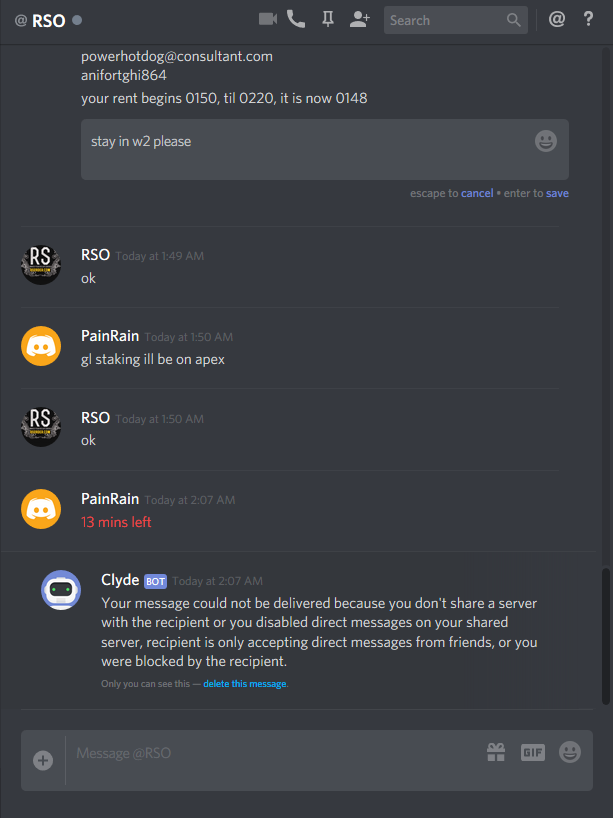Click PainRain's orange avatar at 2:07 AM
This screenshot has height=818, width=613.
coord(41,509)
